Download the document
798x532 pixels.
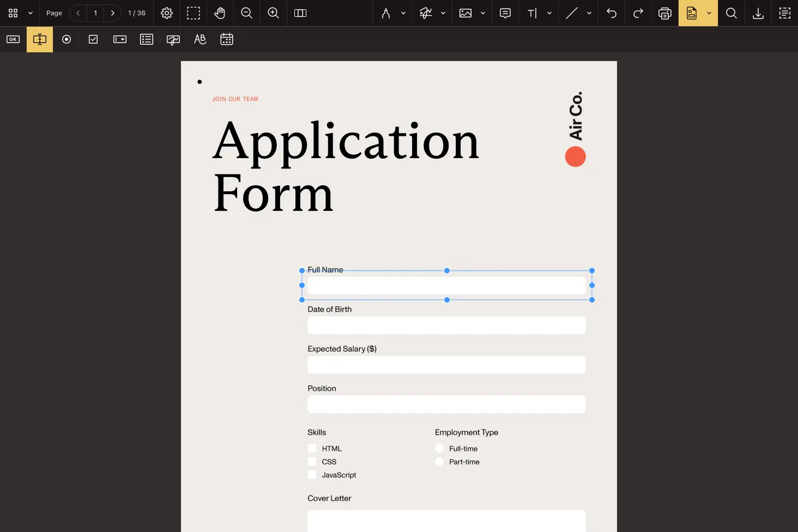[758, 13]
